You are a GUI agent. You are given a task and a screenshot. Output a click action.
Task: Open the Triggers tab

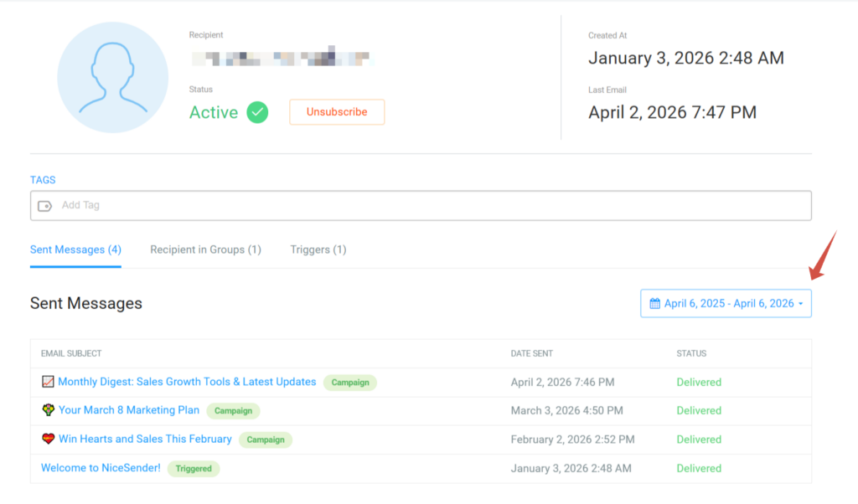[318, 249]
